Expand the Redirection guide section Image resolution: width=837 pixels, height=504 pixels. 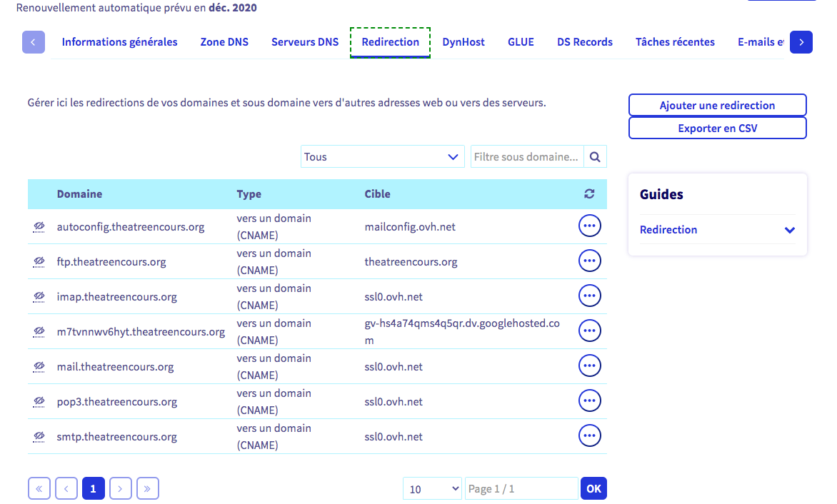click(x=717, y=230)
